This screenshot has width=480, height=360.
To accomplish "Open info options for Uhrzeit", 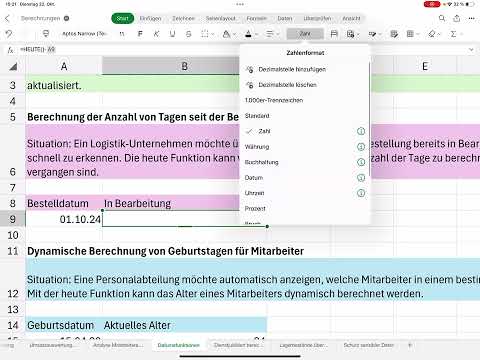I will point(361,193).
